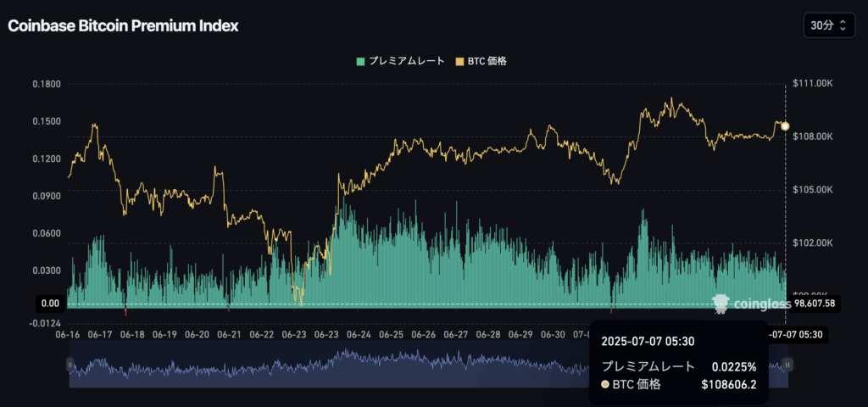Click the 0.1800 left axis label
Image resolution: width=868 pixels, height=407 pixels.
point(47,84)
